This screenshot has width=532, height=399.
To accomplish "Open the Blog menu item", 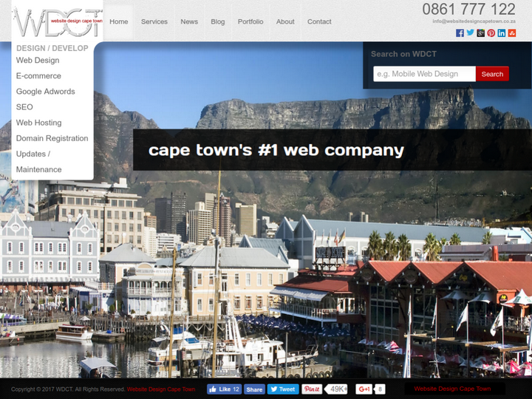I will pos(217,21).
